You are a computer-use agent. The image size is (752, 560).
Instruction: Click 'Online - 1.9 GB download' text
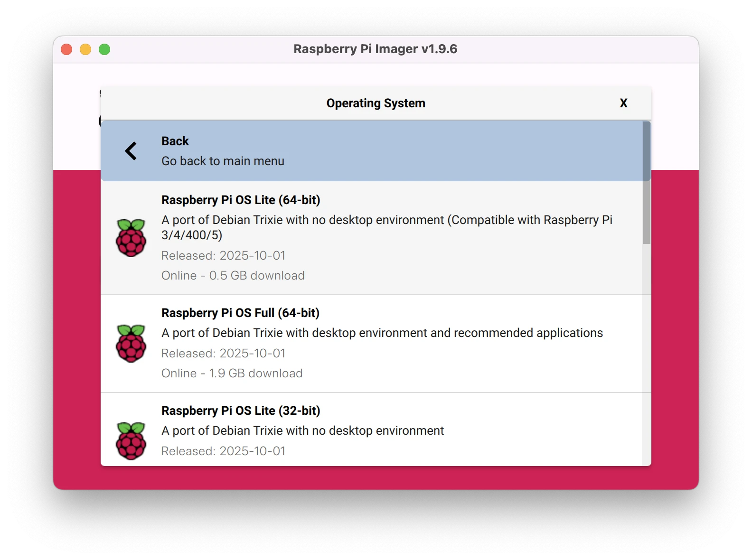[232, 373]
